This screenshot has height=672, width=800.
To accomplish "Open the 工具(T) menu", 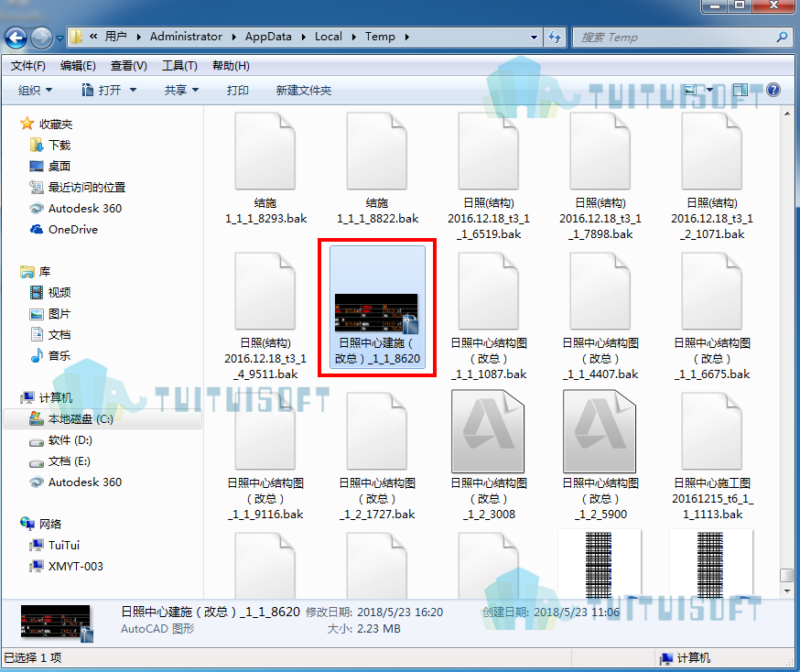I will pos(179,66).
